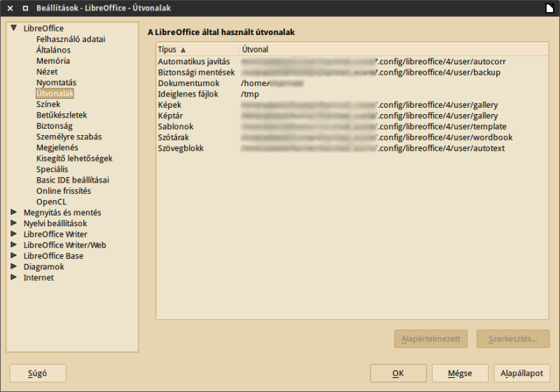Open Általános settings page
The image size is (560, 392).
coord(54,50)
